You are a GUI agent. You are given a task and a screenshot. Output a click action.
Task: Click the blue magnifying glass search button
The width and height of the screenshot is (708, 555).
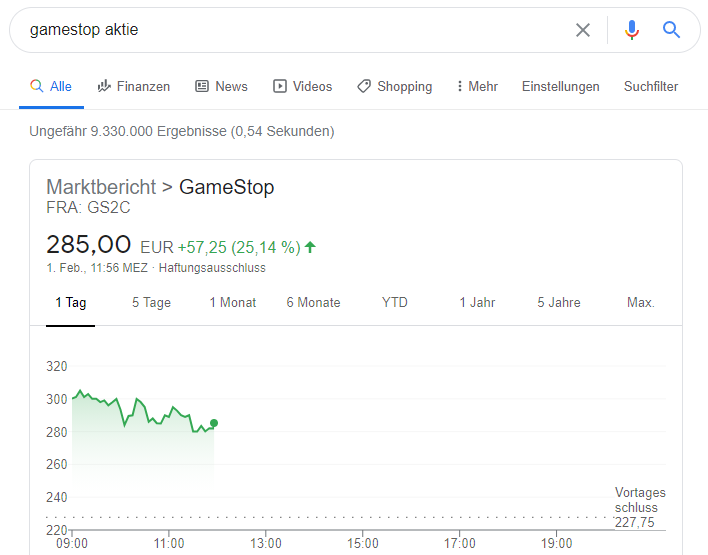coord(672,30)
